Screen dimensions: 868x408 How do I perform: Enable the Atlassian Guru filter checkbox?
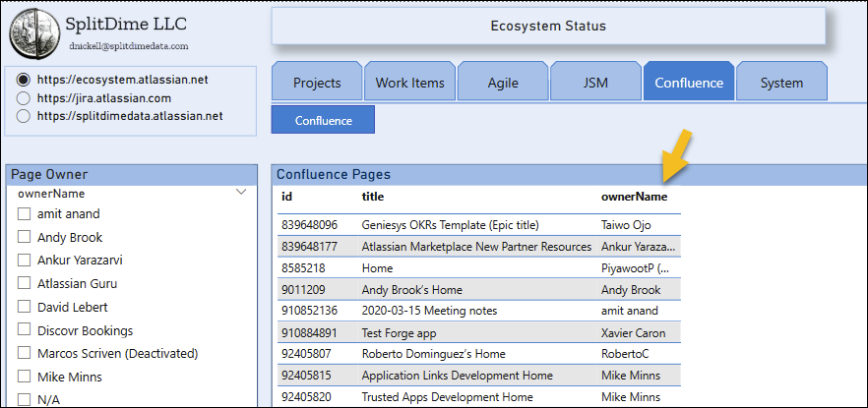[x=25, y=284]
